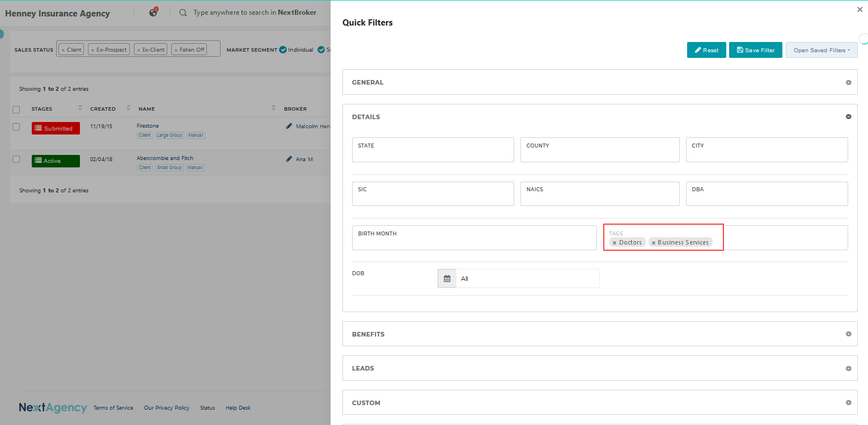Viewport: 868px width, 425px height.
Task: Click into the DBA field
Action: click(x=767, y=193)
